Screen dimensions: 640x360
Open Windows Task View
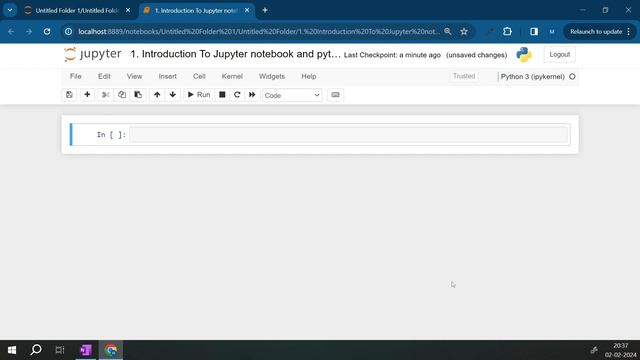[60, 350]
